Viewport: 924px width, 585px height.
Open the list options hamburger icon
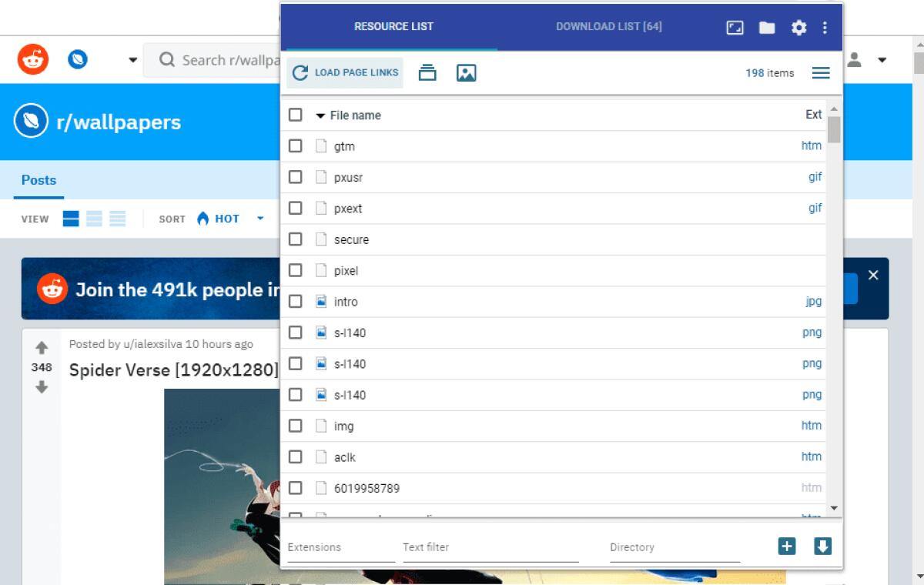[x=821, y=72]
